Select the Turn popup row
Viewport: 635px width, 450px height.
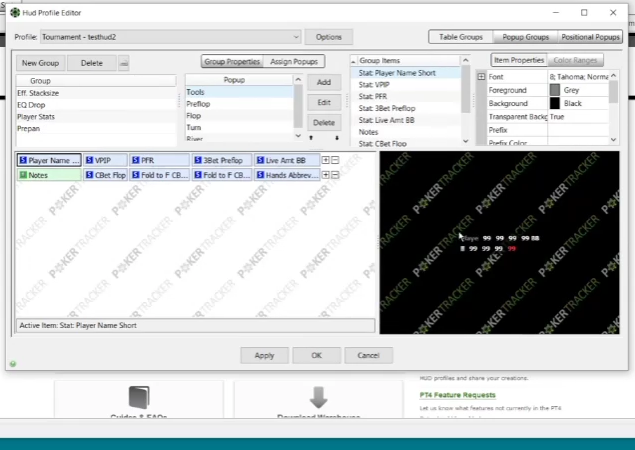[239, 127]
